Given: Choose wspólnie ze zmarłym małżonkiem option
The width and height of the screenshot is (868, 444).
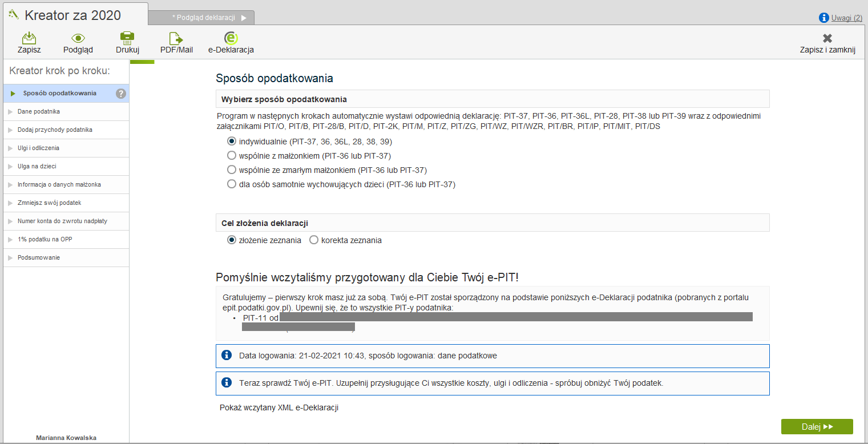Looking at the screenshot, I should point(232,169).
